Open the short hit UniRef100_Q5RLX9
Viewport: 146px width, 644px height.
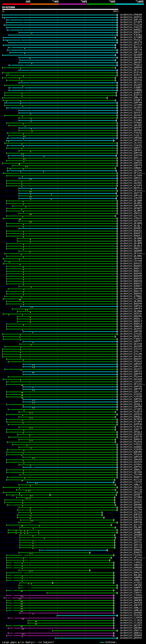pos(131,98)
